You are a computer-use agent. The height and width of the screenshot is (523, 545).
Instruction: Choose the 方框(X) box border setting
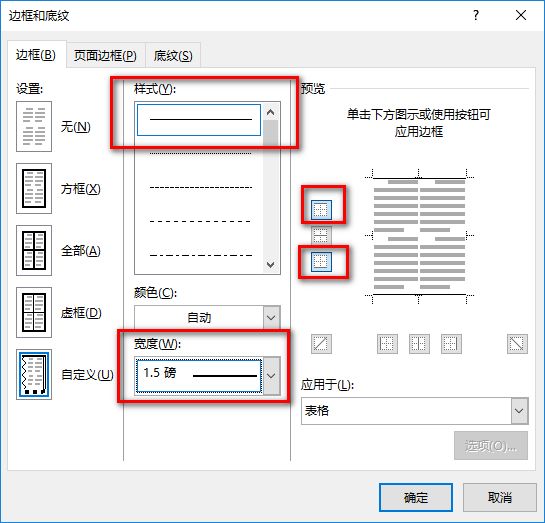coord(34,188)
